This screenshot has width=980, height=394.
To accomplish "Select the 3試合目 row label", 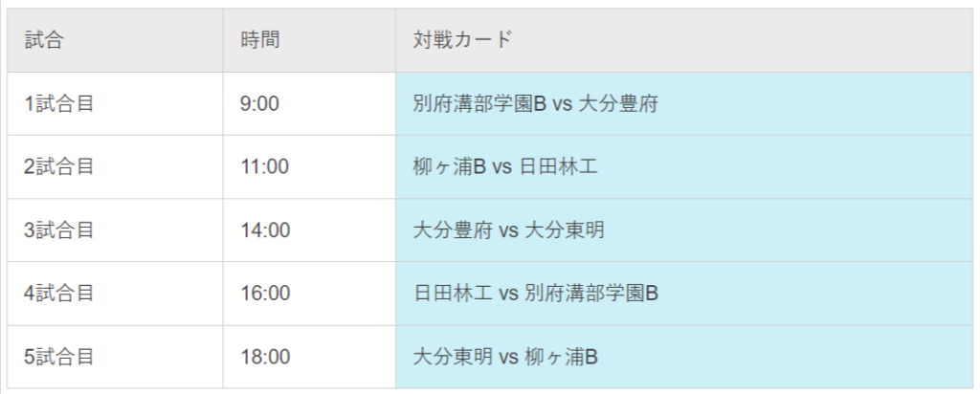I will pos(58,230).
